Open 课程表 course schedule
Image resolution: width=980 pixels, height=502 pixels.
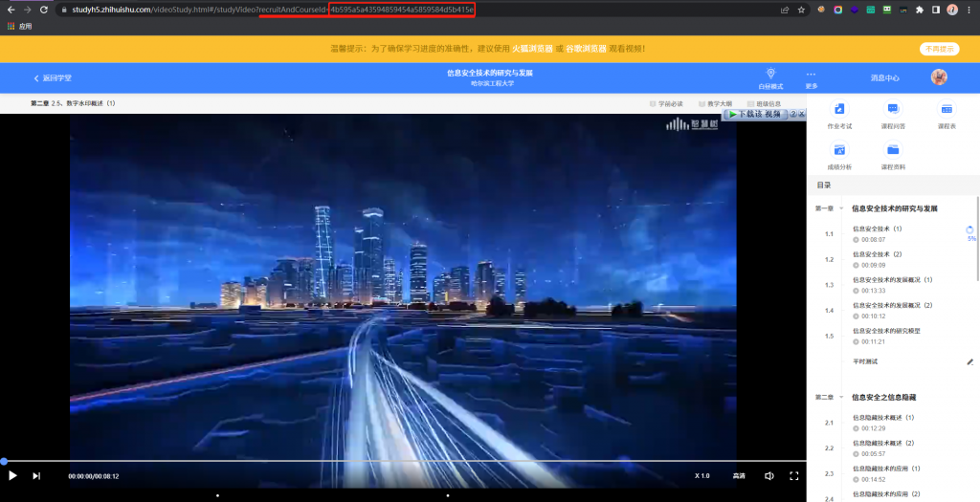point(947,115)
